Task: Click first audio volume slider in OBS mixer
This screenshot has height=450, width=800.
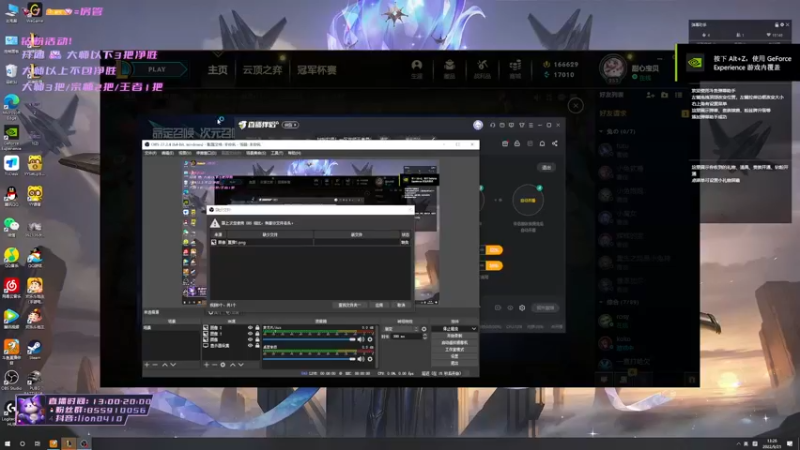Action: pos(309,339)
